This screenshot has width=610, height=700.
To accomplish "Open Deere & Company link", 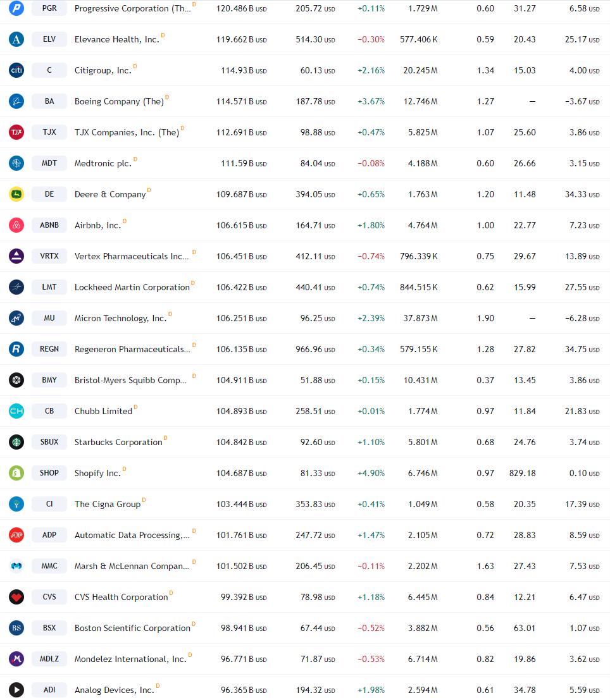I will [x=110, y=195].
